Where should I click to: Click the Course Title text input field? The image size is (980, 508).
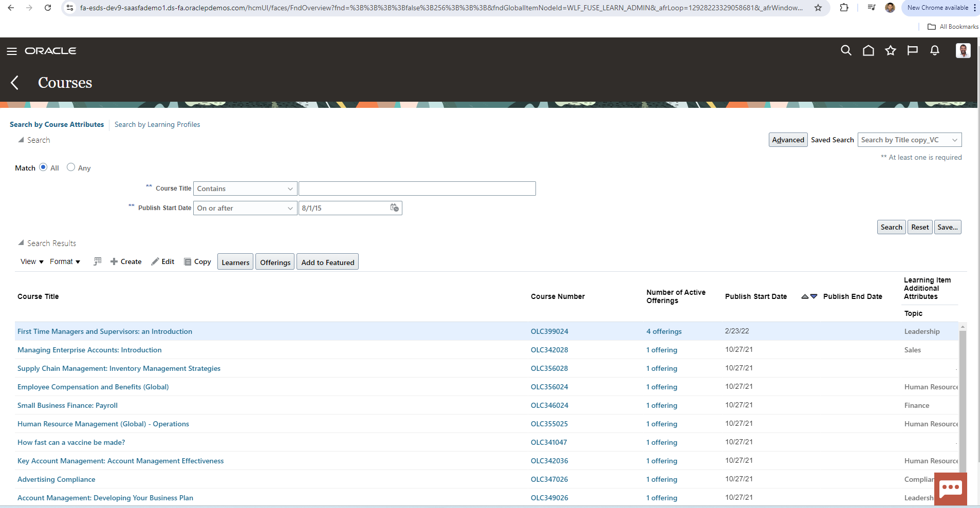(417, 189)
